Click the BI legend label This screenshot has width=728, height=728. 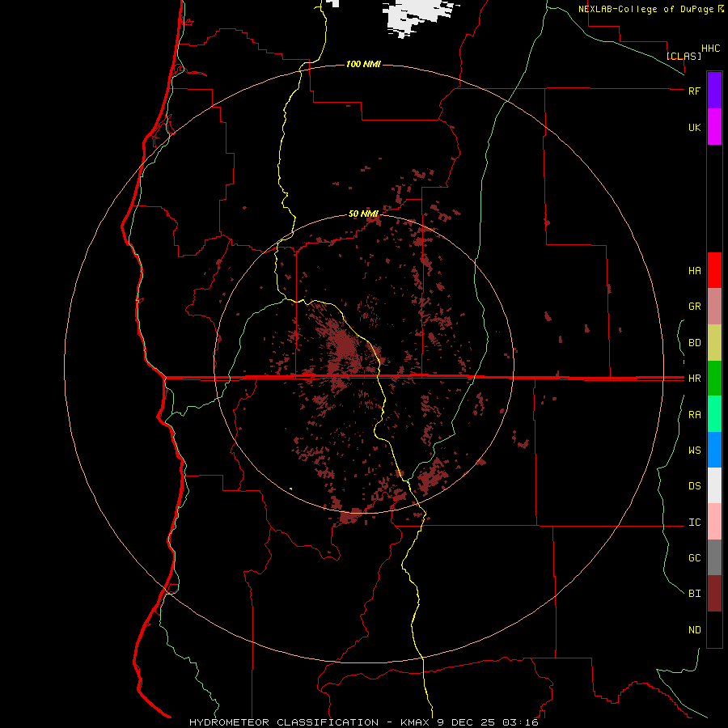(694, 594)
